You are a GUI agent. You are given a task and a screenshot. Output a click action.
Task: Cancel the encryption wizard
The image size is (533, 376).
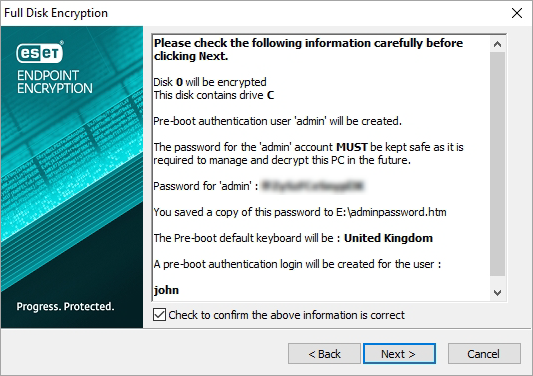[484, 354]
